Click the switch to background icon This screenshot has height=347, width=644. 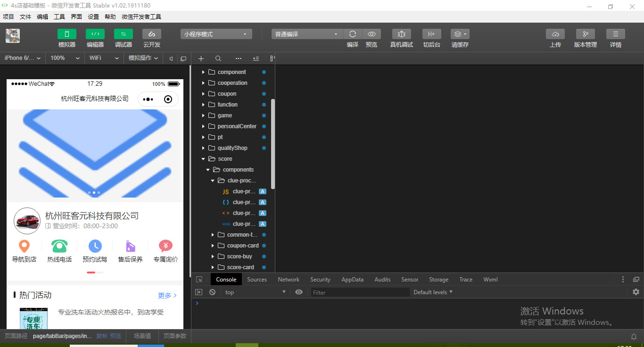coord(432,34)
